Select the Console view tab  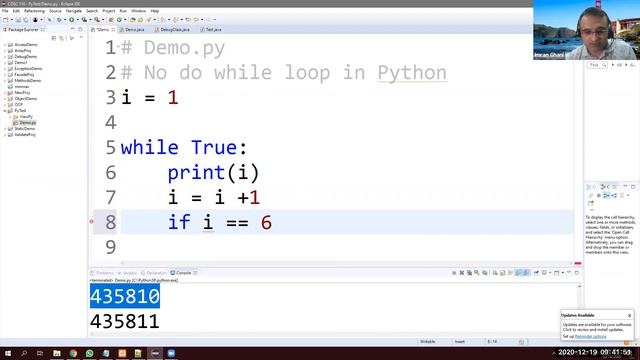(x=183, y=273)
